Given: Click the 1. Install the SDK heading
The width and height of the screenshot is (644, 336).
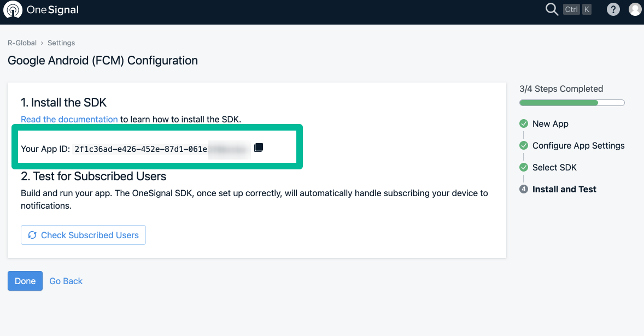Looking at the screenshot, I should point(63,102).
